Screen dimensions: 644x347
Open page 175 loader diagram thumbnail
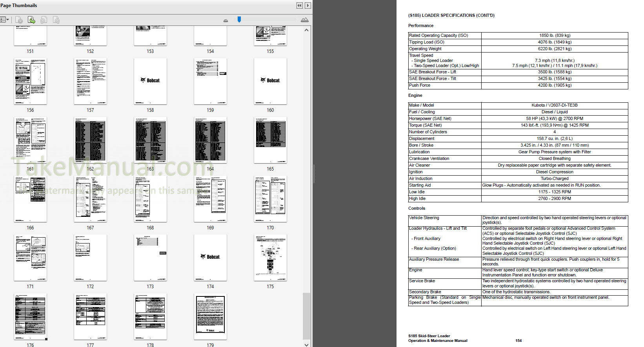(270, 258)
